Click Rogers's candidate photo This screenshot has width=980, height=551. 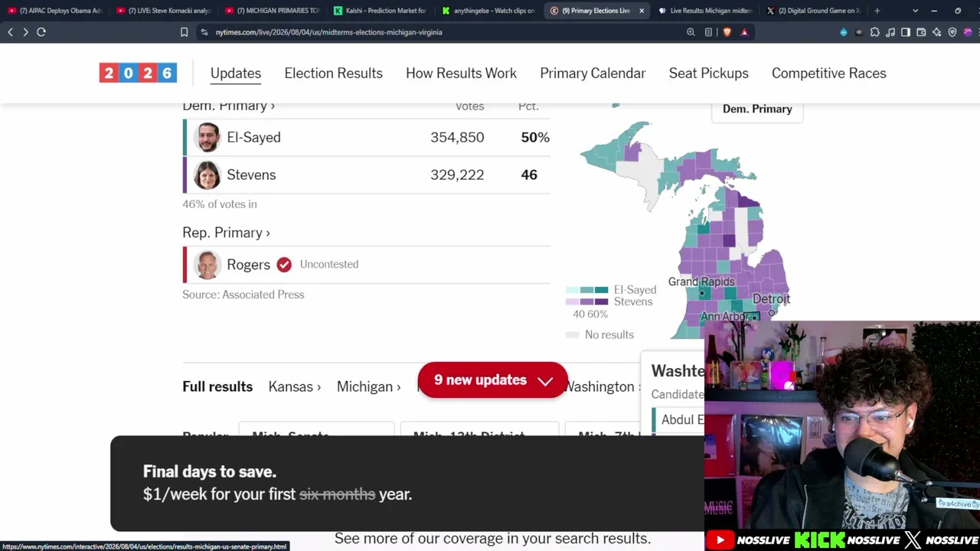[x=207, y=265]
